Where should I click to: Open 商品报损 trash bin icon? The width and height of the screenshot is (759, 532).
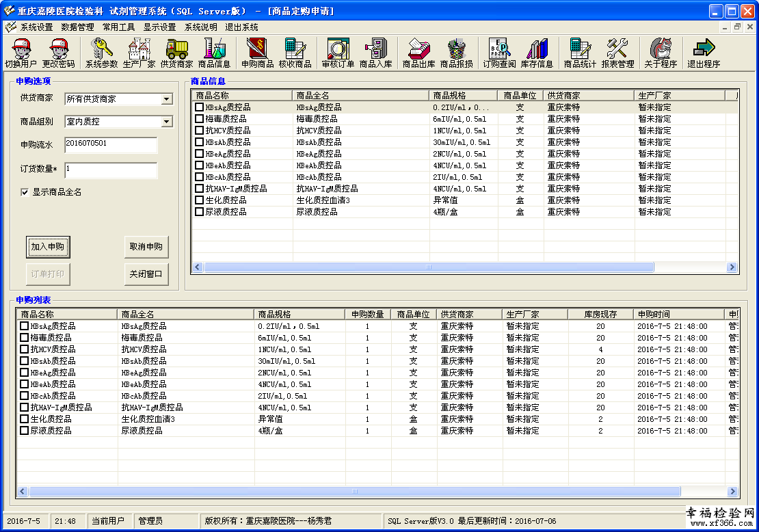point(457,53)
